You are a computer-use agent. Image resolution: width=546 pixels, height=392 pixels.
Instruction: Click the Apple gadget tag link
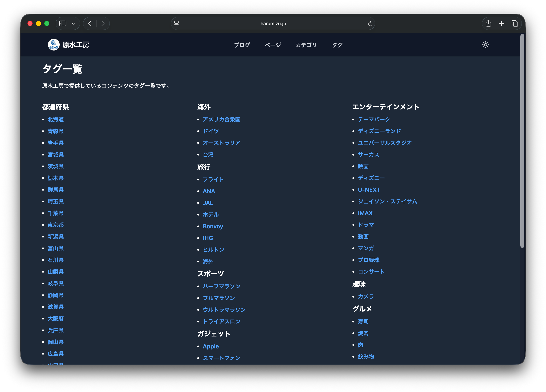tap(211, 346)
